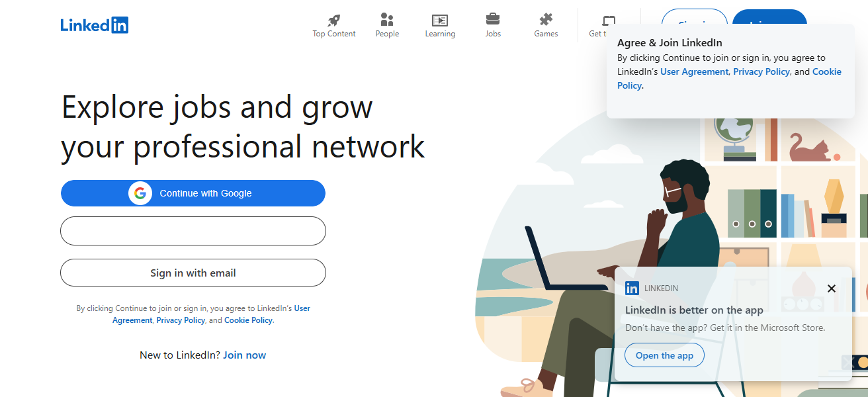The image size is (868, 397).
Task: Open Jobs with the briefcase icon
Action: tap(493, 26)
